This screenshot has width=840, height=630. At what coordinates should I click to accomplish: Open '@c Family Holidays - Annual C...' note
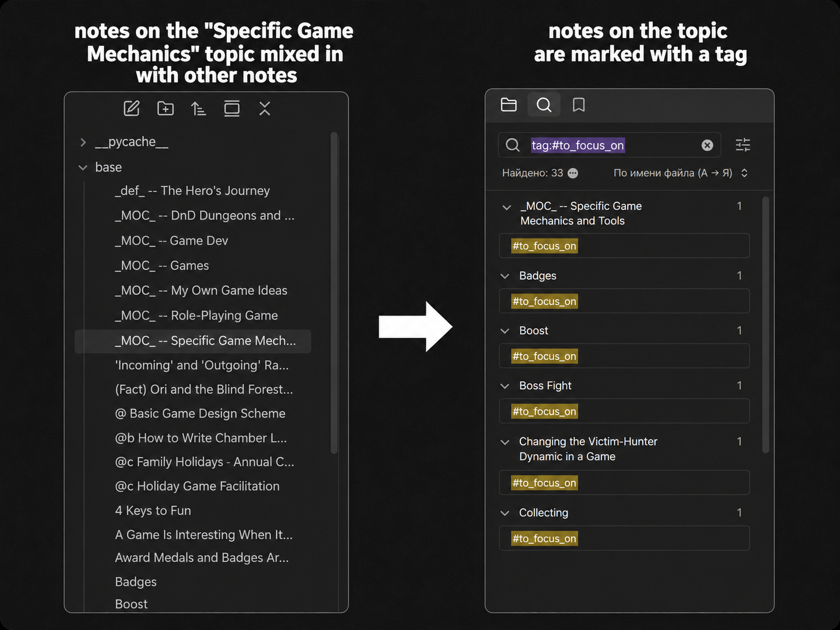[x=205, y=462]
